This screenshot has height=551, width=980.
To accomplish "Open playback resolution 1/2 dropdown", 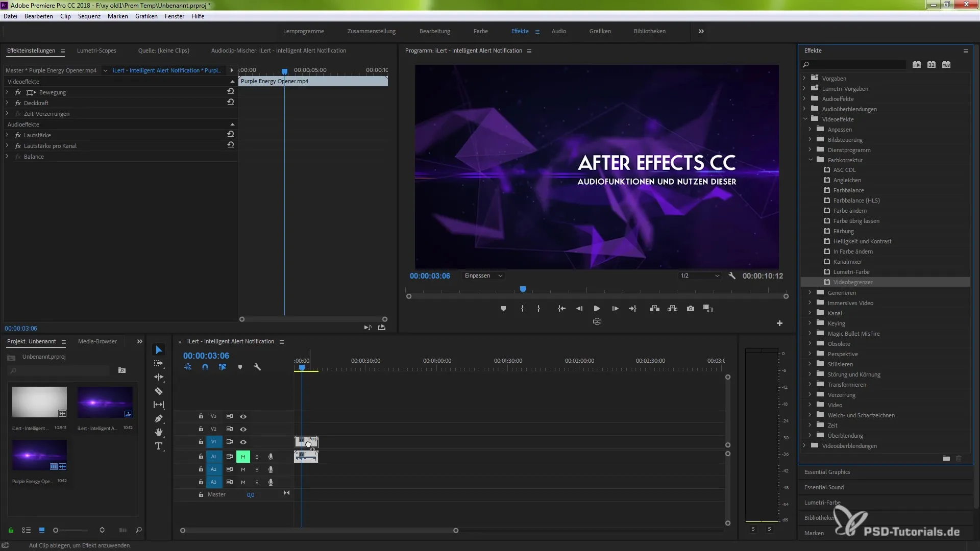I will pyautogui.click(x=700, y=275).
